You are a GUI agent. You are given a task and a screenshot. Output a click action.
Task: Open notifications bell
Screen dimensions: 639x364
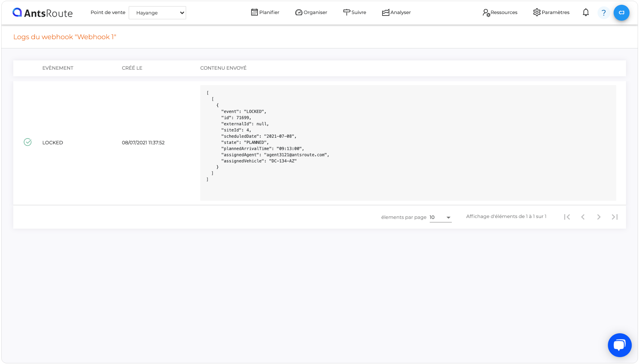tap(586, 12)
